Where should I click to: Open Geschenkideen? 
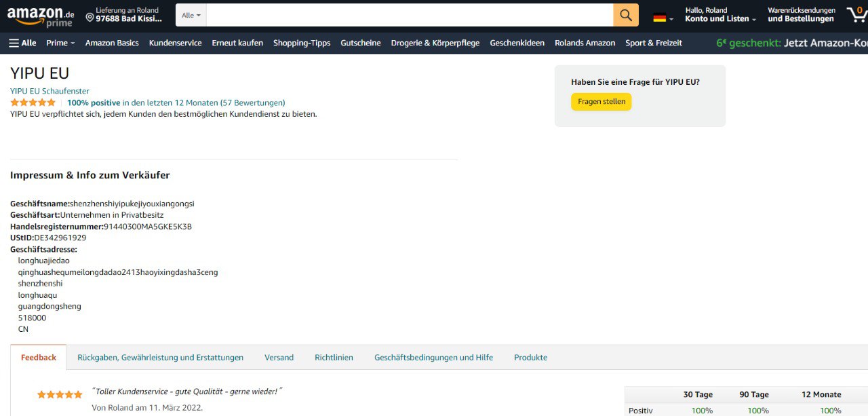click(517, 43)
